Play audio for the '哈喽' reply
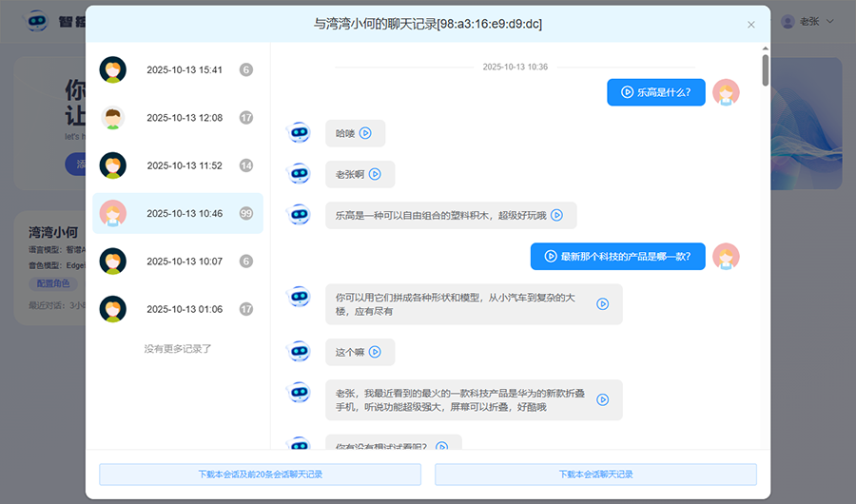The width and height of the screenshot is (856, 504). (x=365, y=133)
